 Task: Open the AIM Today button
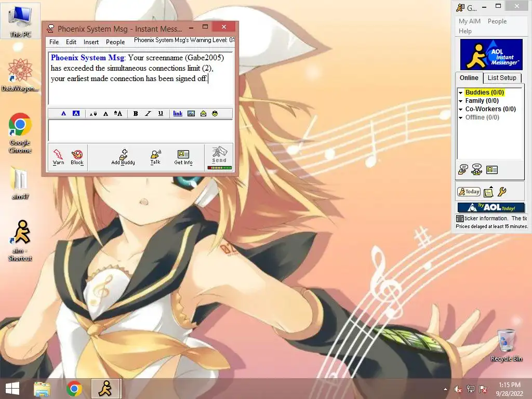469,192
